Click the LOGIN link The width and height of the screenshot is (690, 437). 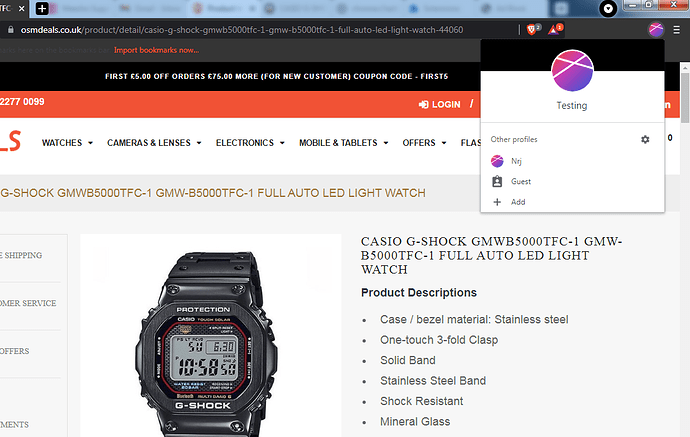[439, 104]
